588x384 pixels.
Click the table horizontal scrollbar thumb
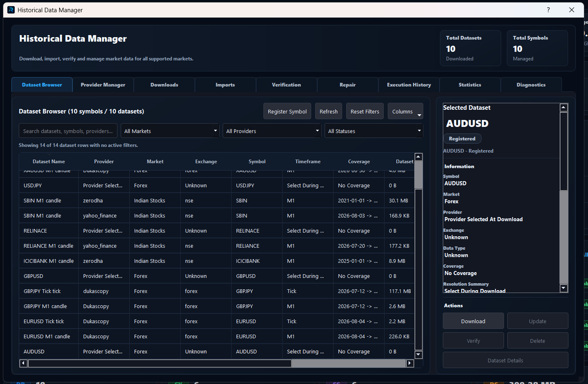tap(159, 363)
